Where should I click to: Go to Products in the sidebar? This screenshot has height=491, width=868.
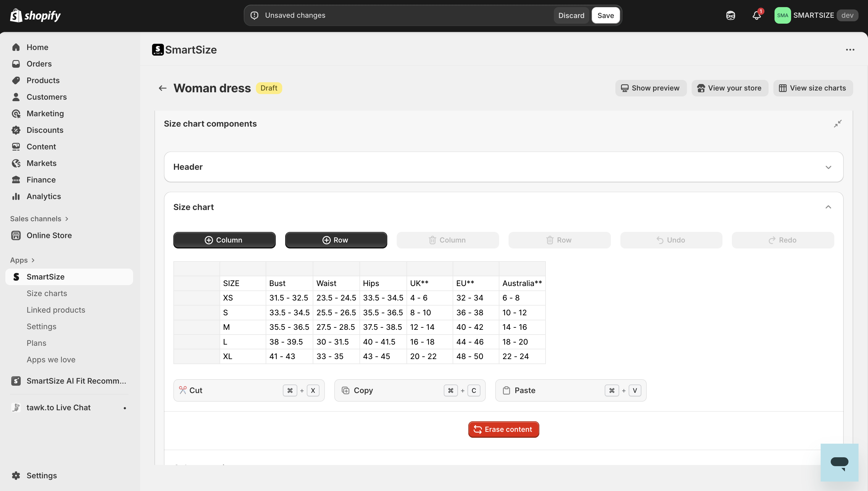point(43,80)
